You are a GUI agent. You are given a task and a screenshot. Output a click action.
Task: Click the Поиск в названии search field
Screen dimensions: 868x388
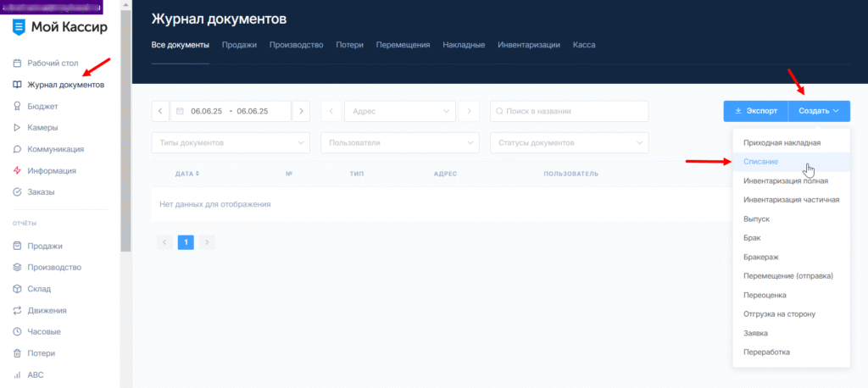(x=569, y=111)
